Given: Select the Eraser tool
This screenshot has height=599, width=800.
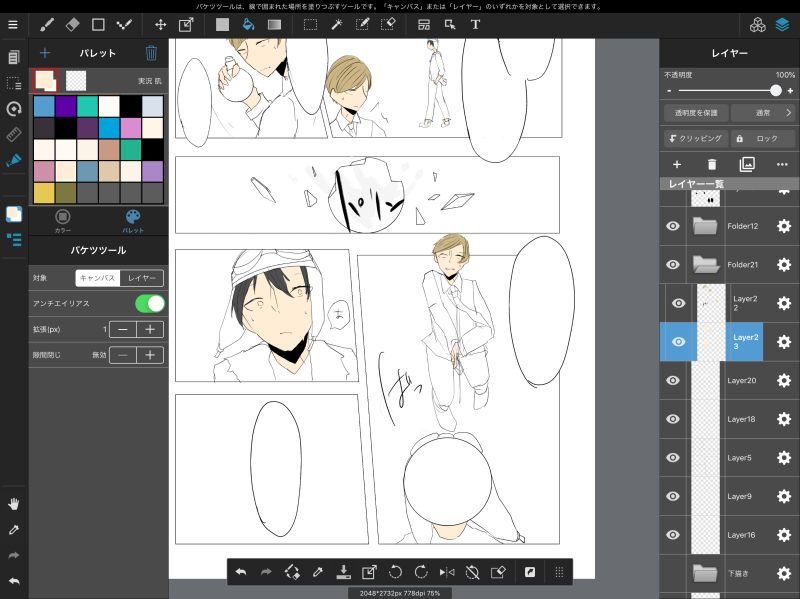Looking at the screenshot, I should pos(72,24).
